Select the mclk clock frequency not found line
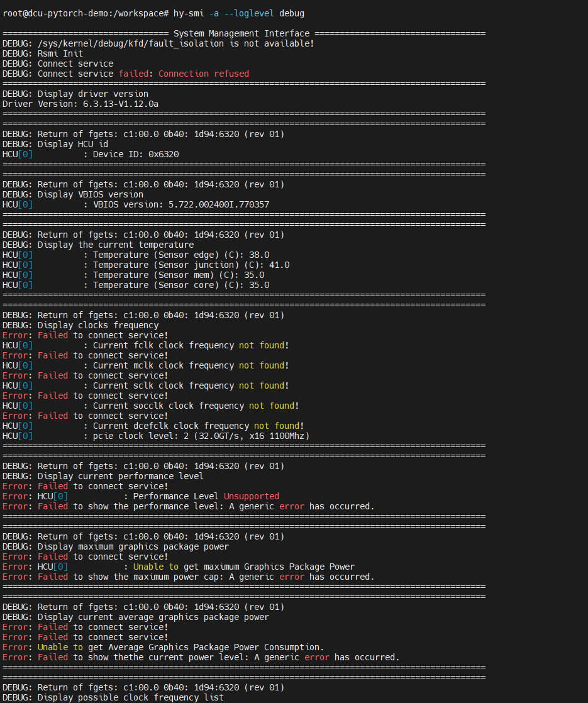The width and height of the screenshot is (588, 703). tap(146, 366)
